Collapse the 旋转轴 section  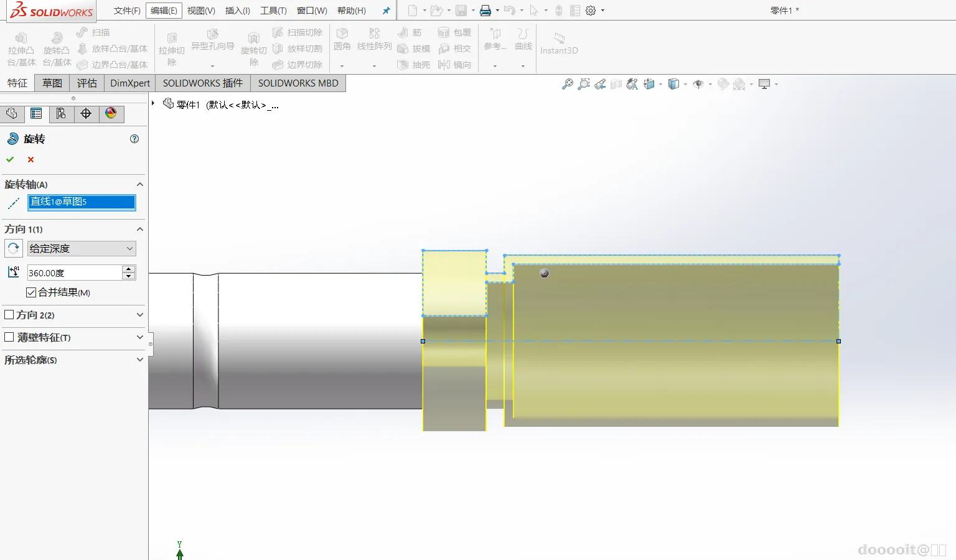coord(140,184)
